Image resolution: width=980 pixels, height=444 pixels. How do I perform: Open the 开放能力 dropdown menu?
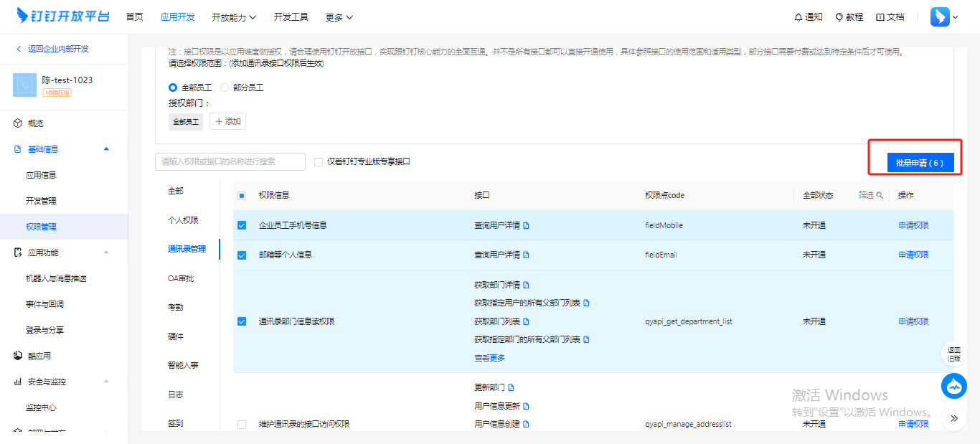coord(232,17)
